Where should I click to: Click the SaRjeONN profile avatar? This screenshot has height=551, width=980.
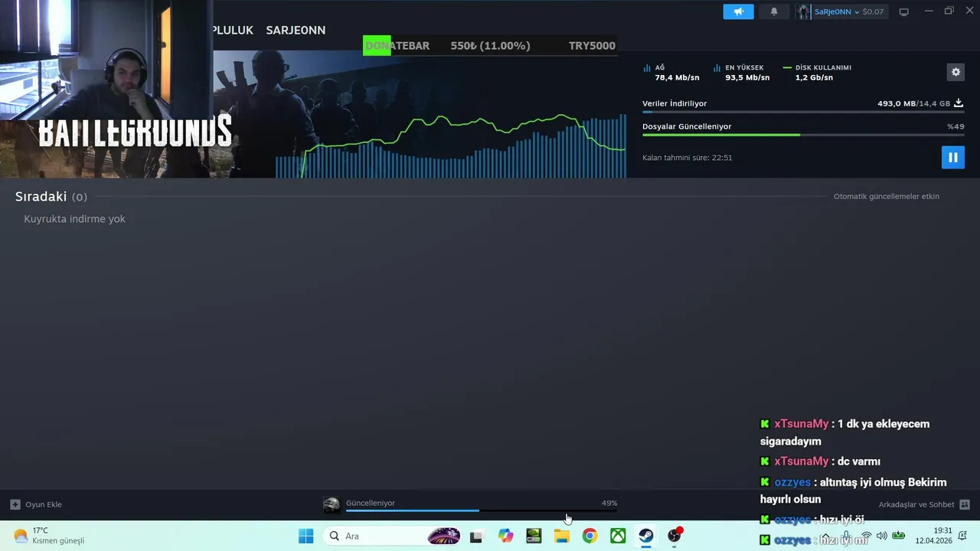[803, 11]
